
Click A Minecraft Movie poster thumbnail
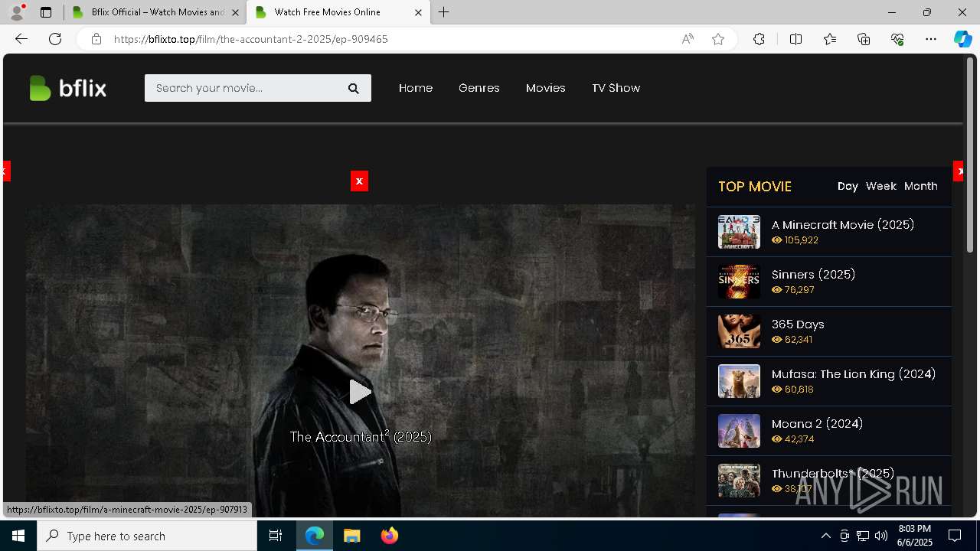[x=739, y=232]
